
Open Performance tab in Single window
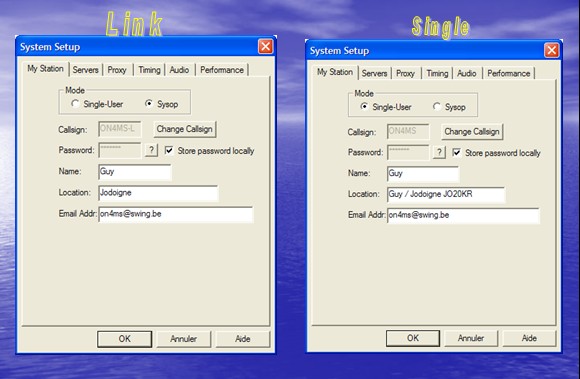tap(509, 73)
